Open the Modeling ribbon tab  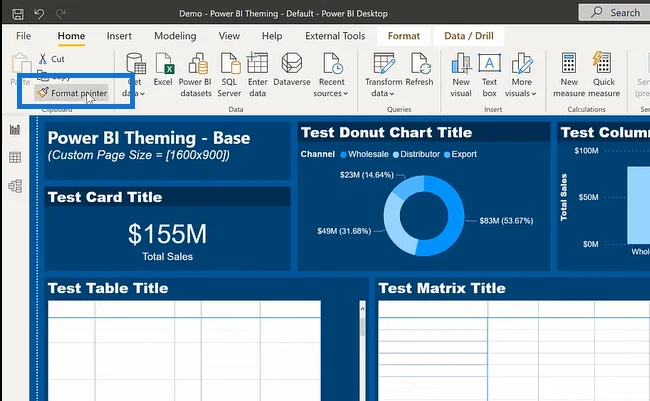pyautogui.click(x=175, y=36)
